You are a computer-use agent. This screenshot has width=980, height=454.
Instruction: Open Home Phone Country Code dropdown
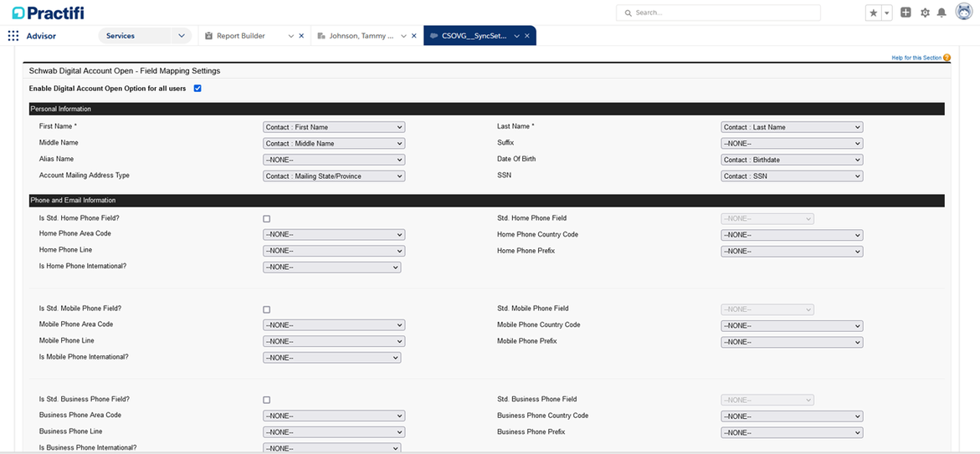pos(792,235)
